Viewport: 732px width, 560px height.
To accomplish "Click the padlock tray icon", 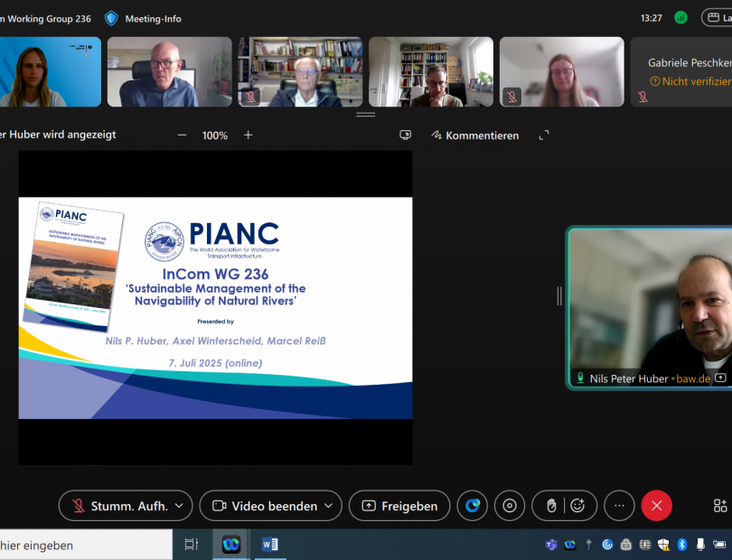I will click(x=626, y=545).
